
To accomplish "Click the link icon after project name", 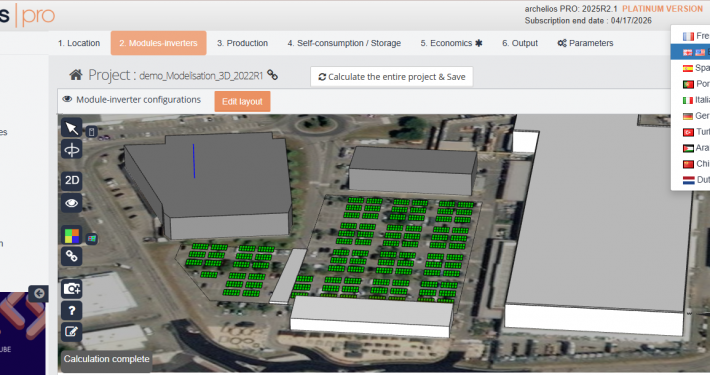I will click(272, 75).
